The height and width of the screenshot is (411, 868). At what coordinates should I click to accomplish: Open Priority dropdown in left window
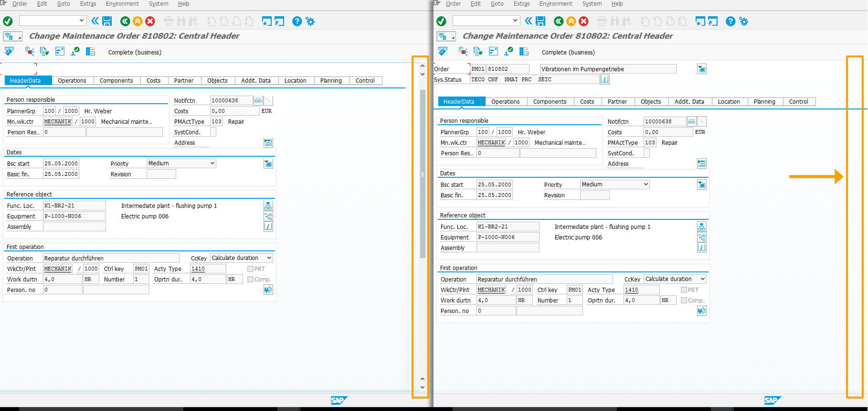pyautogui.click(x=212, y=163)
